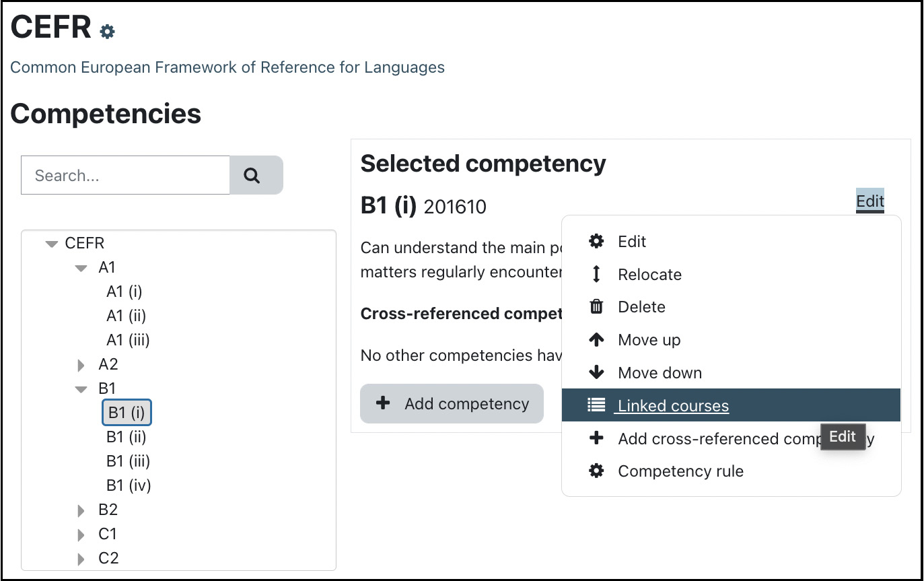Select the C1 label in the tree

pos(108,534)
